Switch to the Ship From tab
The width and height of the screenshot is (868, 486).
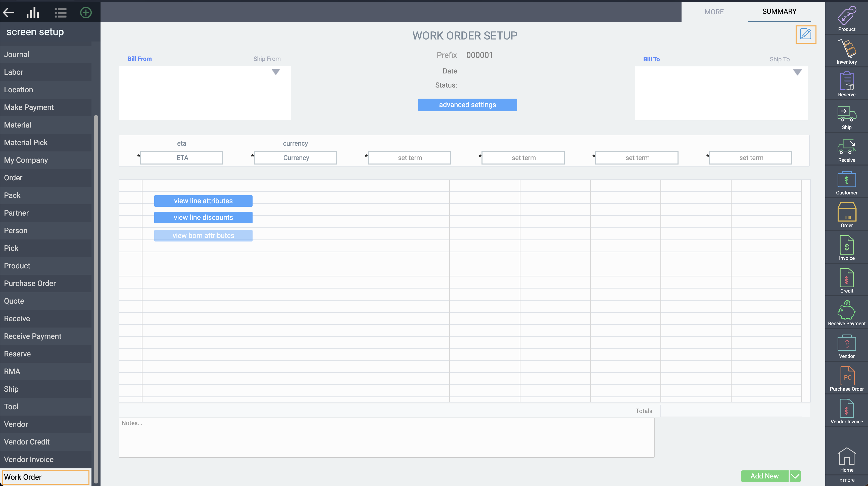coord(267,59)
